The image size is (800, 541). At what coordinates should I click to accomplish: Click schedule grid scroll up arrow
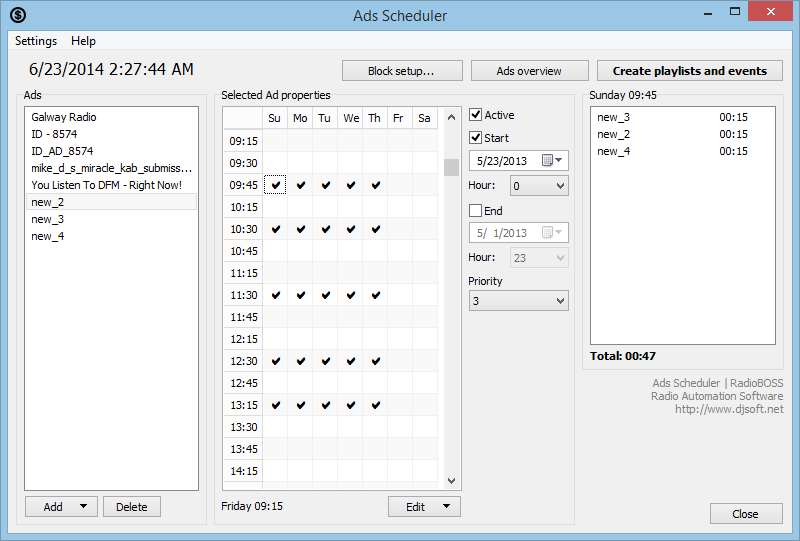[x=451, y=117]
